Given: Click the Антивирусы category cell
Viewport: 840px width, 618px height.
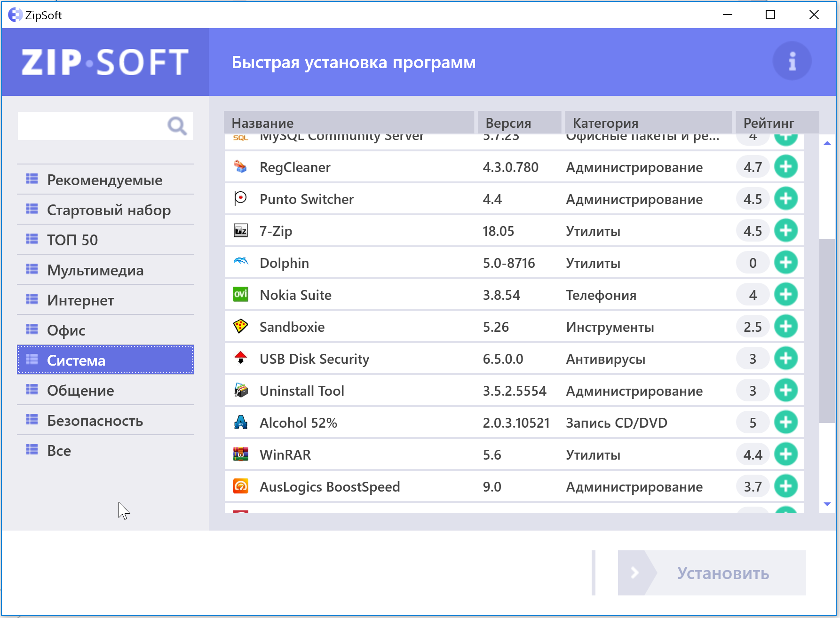Looking at the screenshot, I should [x=605, y=359].
